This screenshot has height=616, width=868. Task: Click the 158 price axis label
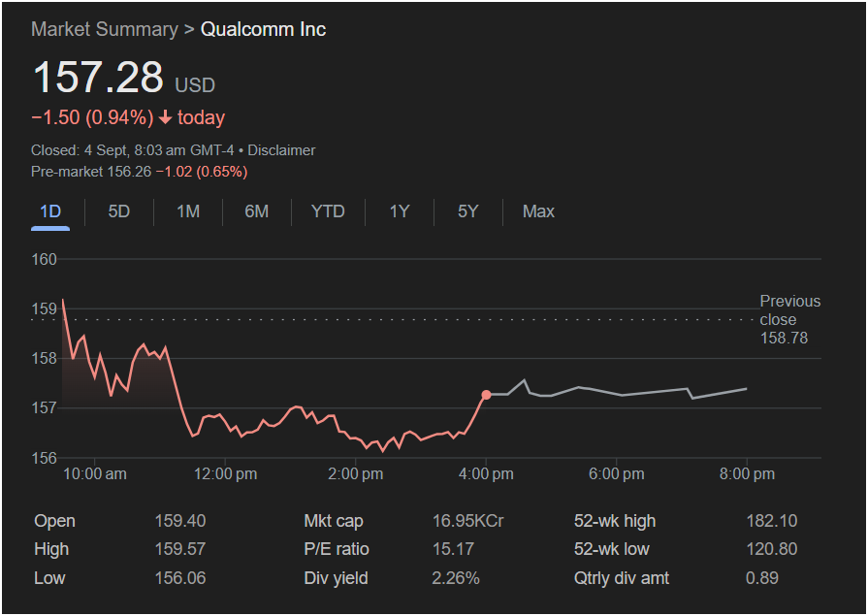pos(44,358)
